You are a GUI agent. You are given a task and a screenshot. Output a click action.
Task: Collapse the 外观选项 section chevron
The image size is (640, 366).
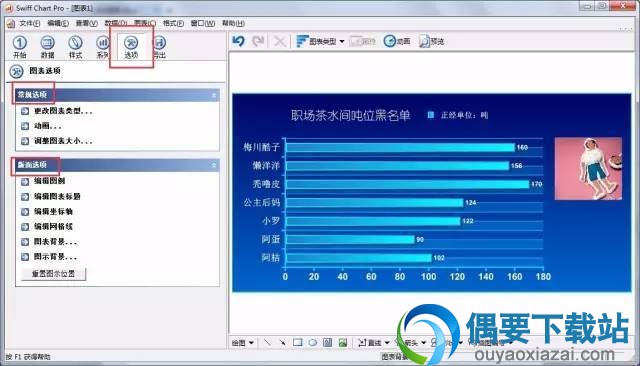[213, 165]
